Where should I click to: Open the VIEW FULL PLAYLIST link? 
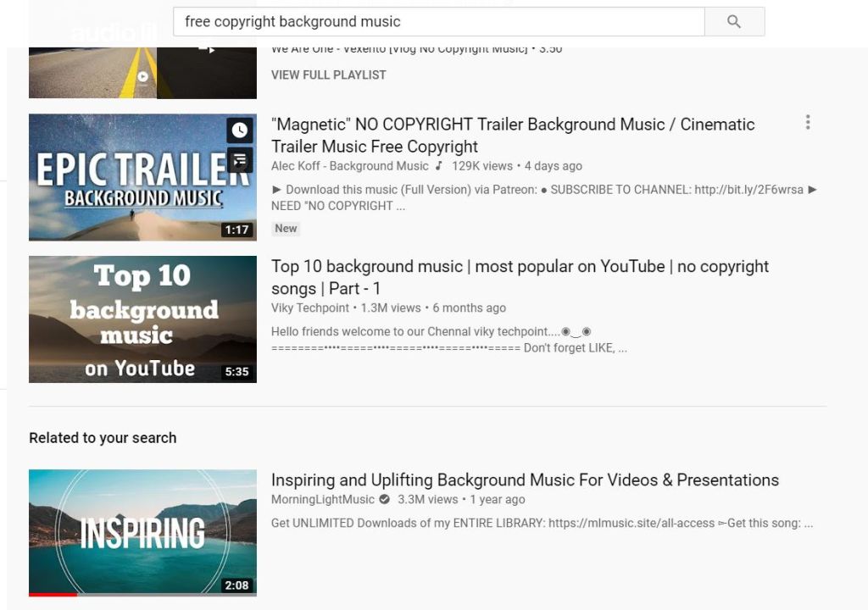click(328, 75)
